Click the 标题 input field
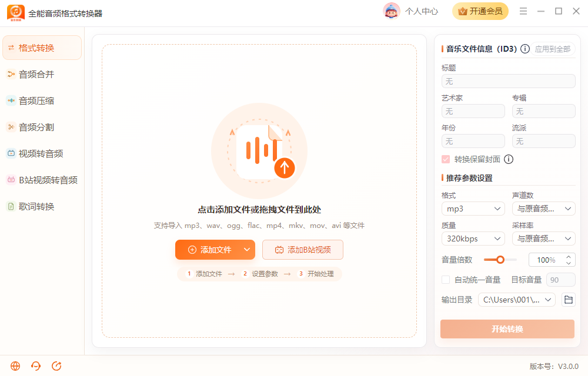588x376 pixels. click(x=509, y=81)
